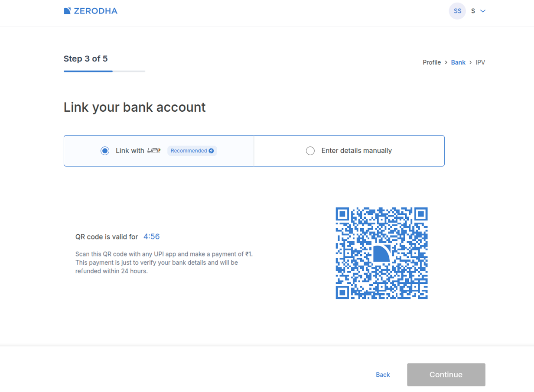The height and width of the screenshot is (392, 534).
Task: Click the Recommended badge
Action: coord(189,151)
